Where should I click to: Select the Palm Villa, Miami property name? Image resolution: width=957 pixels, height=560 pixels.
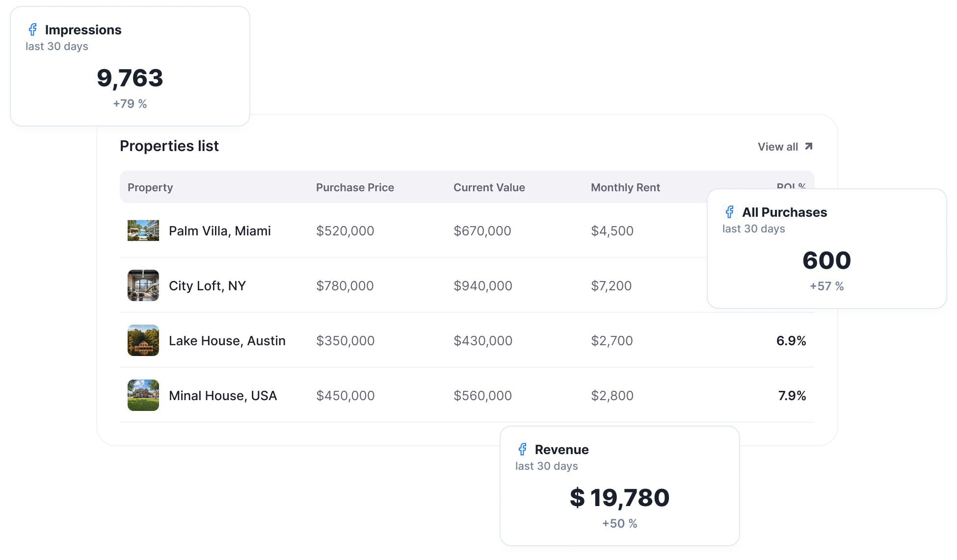point(220,231)
